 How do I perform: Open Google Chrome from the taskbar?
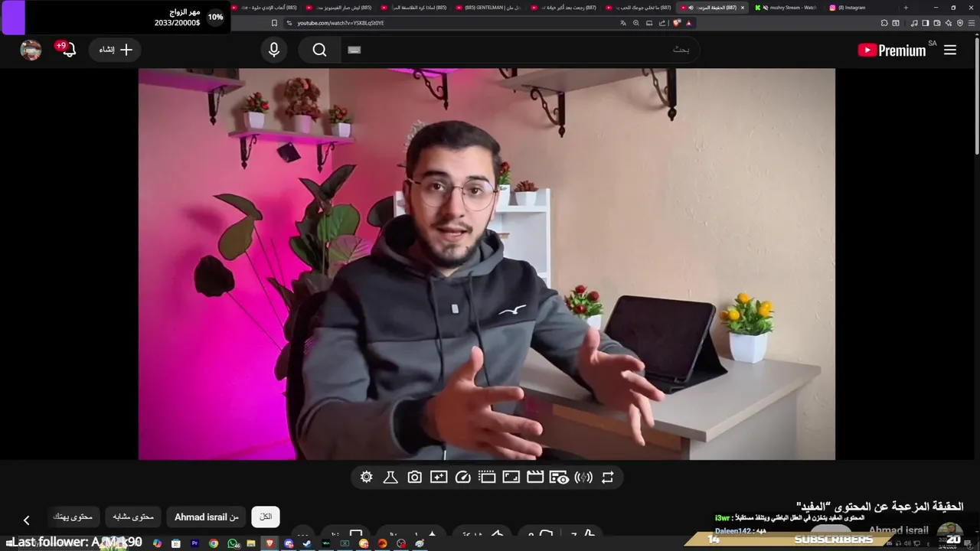pos(214,543)
